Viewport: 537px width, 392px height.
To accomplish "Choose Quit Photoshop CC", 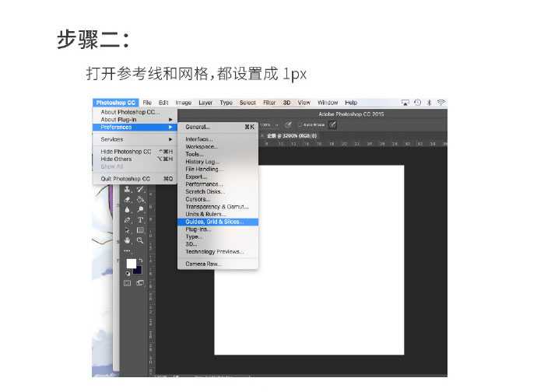I will coord(135,179).
